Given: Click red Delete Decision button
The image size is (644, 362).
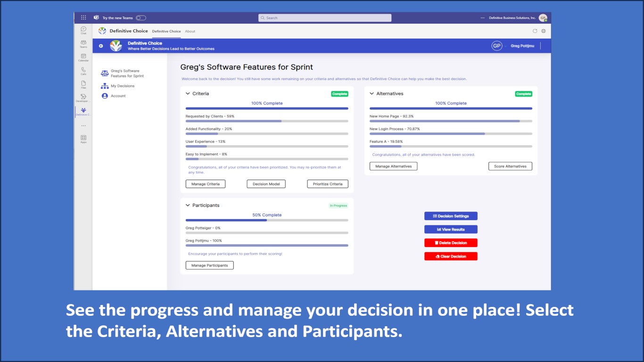Looking at the screenshot, I should (x=451, y=243).
